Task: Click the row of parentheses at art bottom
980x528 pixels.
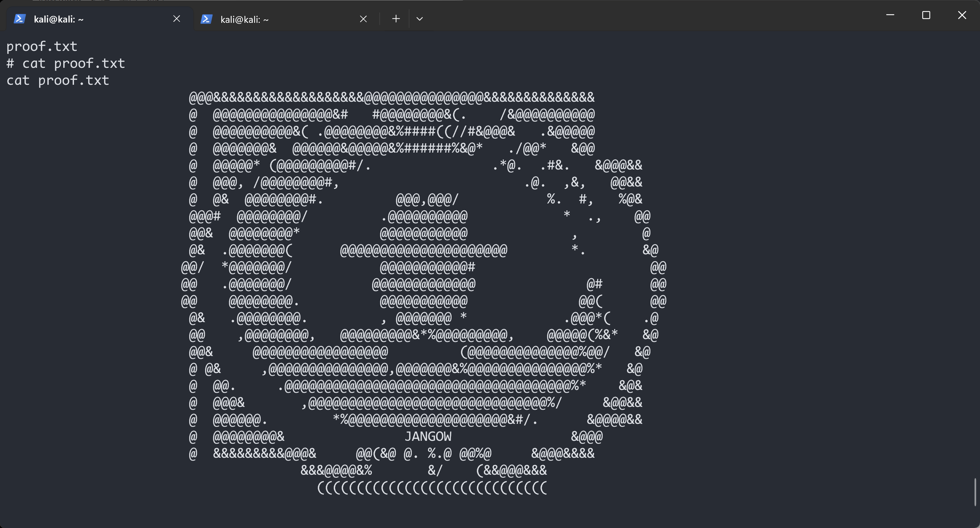Action: click(x=432, y=488)
